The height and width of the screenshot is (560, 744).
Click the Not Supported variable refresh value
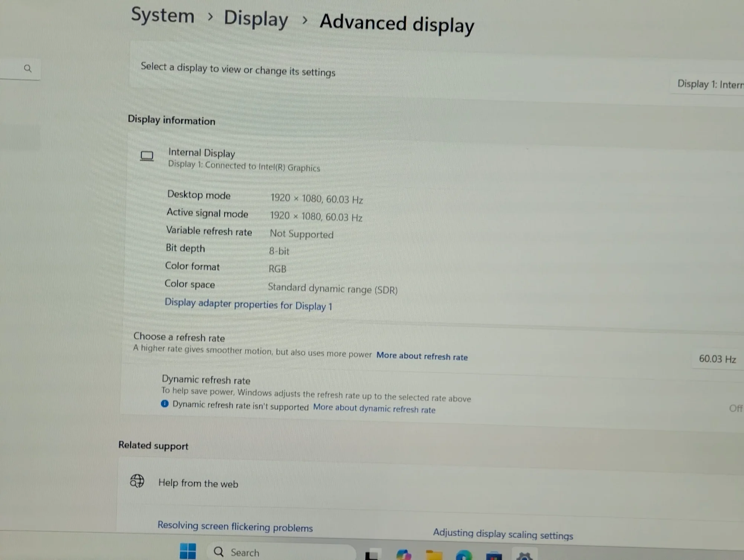(301, 234)
